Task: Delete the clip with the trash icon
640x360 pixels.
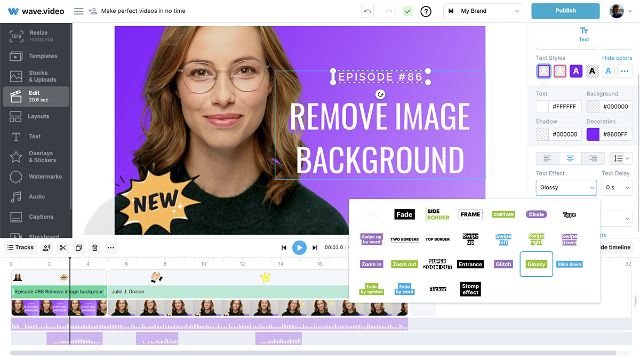Action: click(x=95, y=247)
